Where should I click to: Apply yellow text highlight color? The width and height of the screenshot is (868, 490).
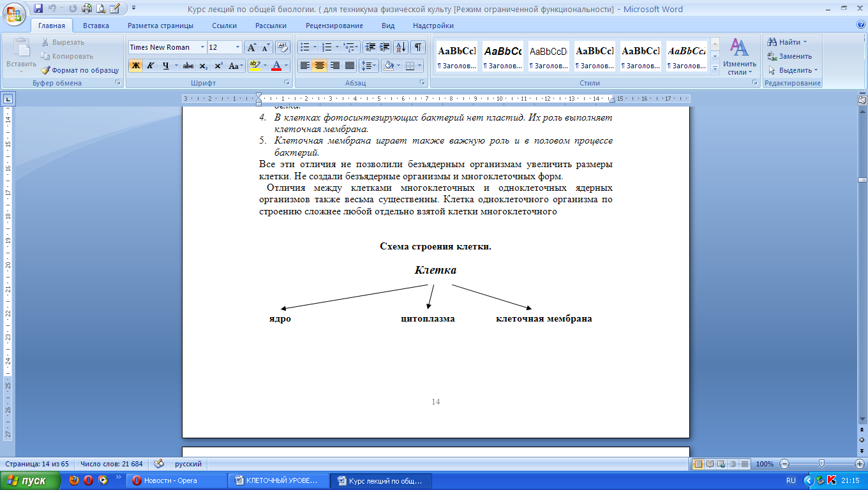[254, 66]
